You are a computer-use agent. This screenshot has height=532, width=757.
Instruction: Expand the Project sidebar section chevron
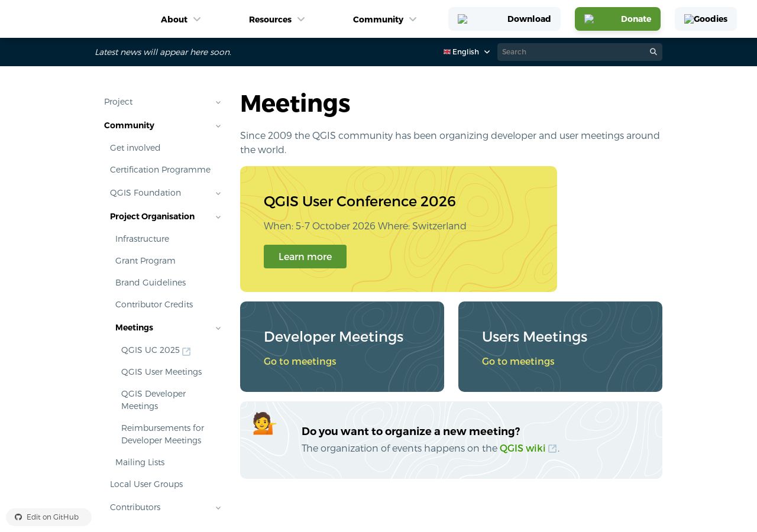[x=218, y=102]
